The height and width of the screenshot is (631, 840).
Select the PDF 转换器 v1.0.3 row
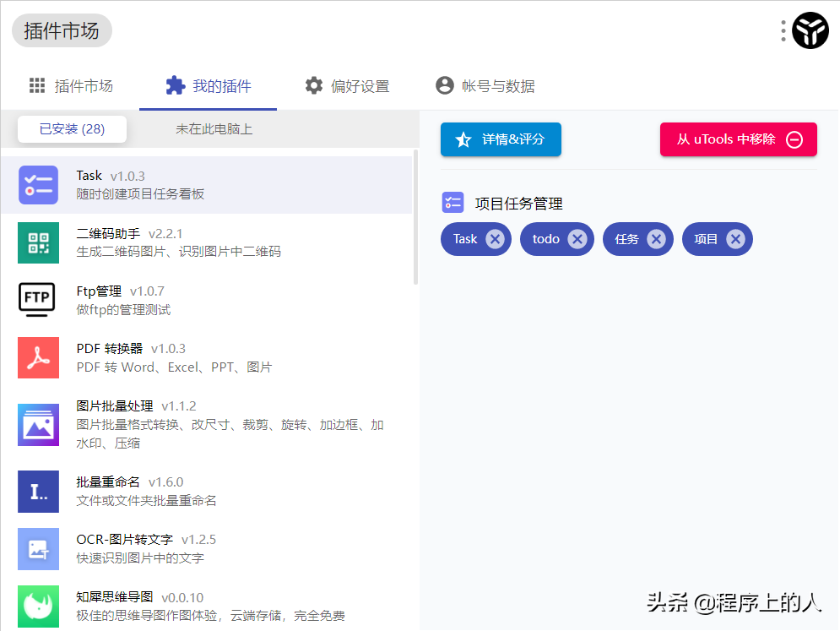(x=207, y=357)
